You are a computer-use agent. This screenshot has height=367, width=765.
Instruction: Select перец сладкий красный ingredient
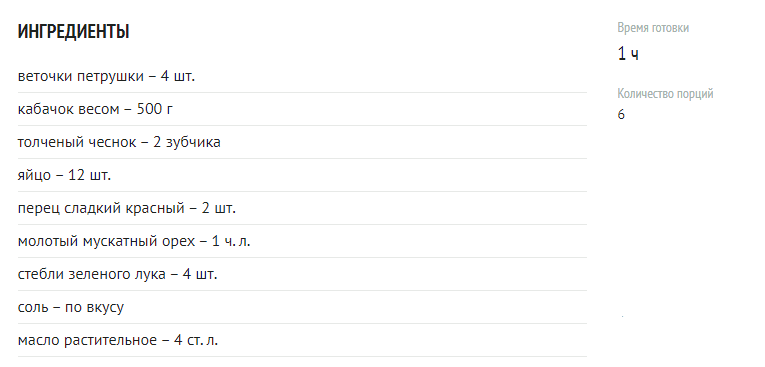coord(302,208)
